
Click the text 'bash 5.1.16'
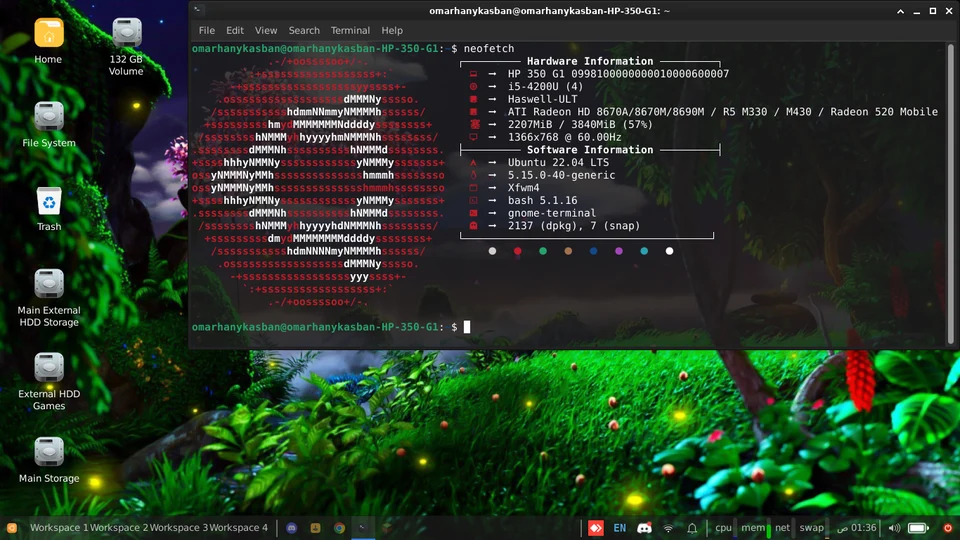(x=542, y=200)
